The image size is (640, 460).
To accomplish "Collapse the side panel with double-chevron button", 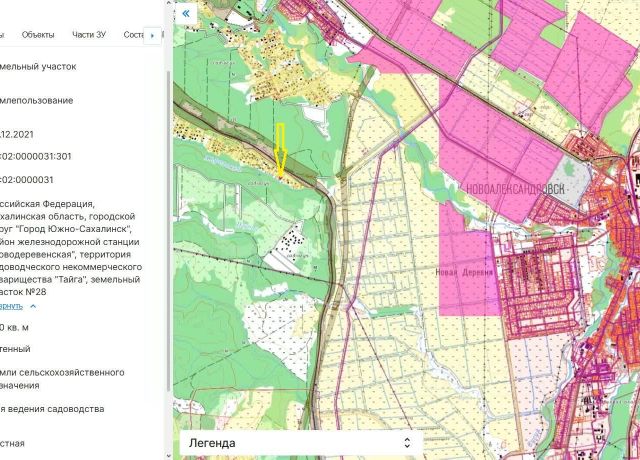I will coord(186,14).
